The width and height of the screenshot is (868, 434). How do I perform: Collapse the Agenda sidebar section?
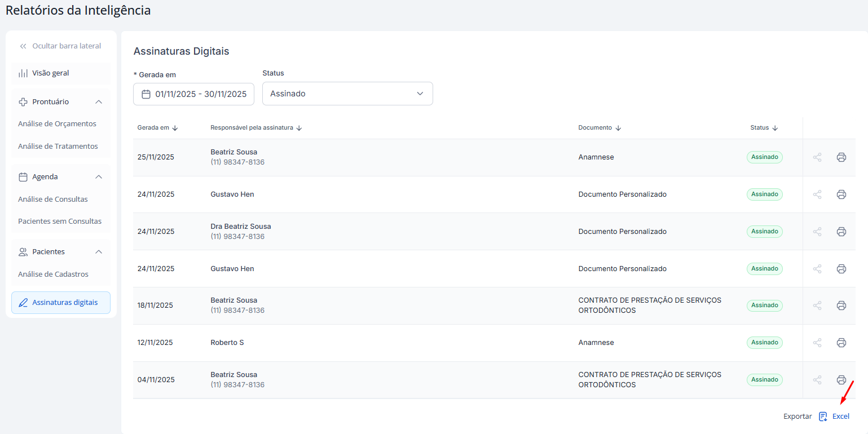(99, 177)
